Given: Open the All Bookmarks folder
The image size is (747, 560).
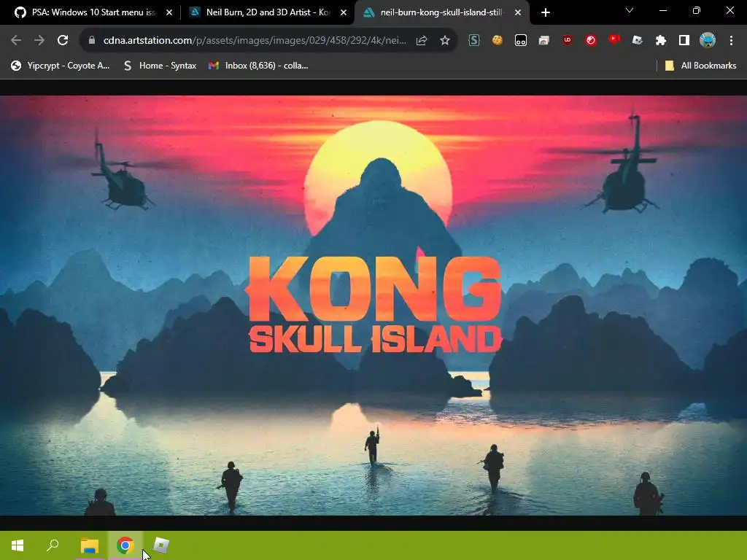Looking at the screenshot, I should pyautogui.click(x=700, y=66).
